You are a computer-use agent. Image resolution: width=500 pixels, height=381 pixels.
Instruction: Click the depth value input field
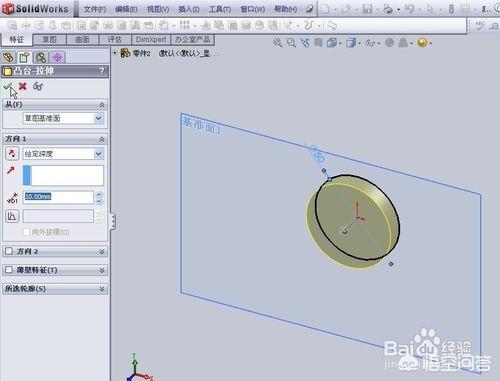pyautogui.click(x=58, y=197)
